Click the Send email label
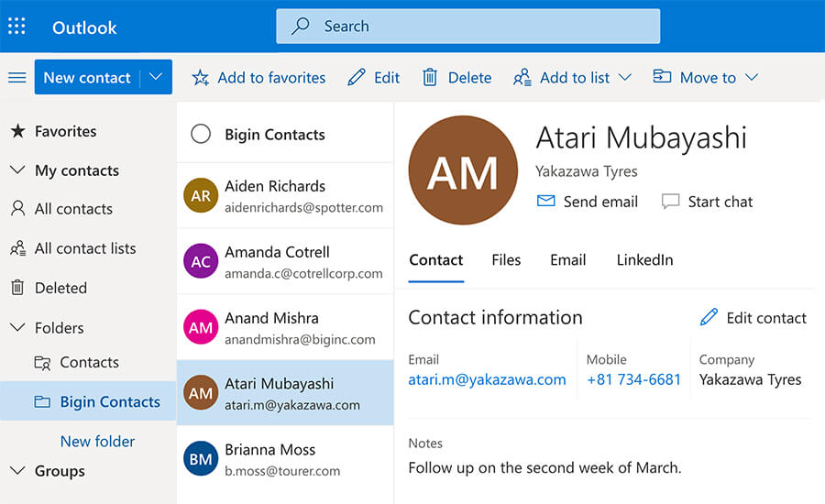The height and width of the screenshot is (504, 825). coord(600,202)
